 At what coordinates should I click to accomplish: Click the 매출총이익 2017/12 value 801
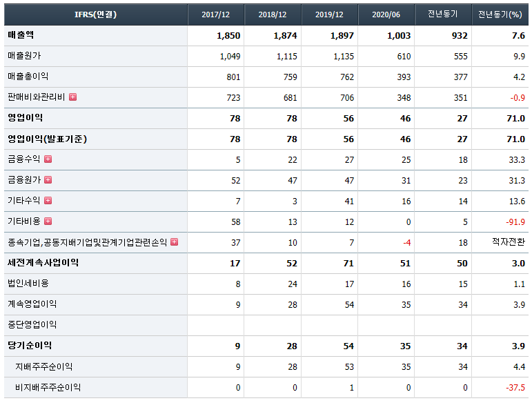tap(233, 77)
